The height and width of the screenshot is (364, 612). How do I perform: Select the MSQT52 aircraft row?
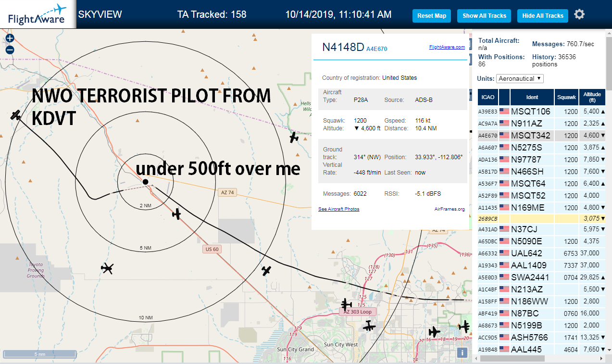click(541, 196)
